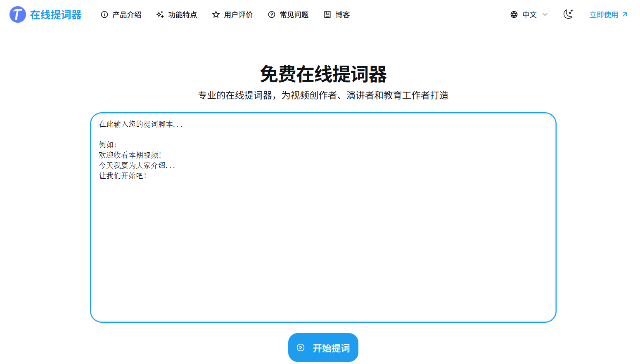Click the document icon beside 博客
Viewport: 640px width, 364px height.
point(327,15)
